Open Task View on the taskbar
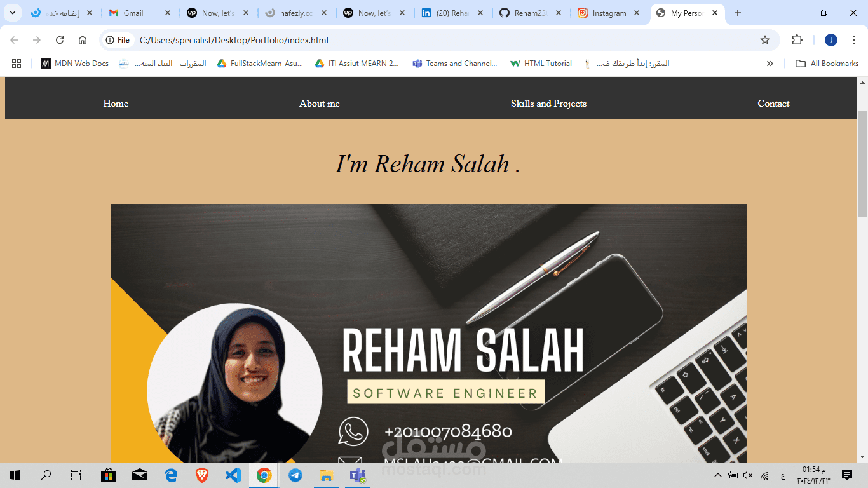The image size is (868, 488). pos(76,475)
